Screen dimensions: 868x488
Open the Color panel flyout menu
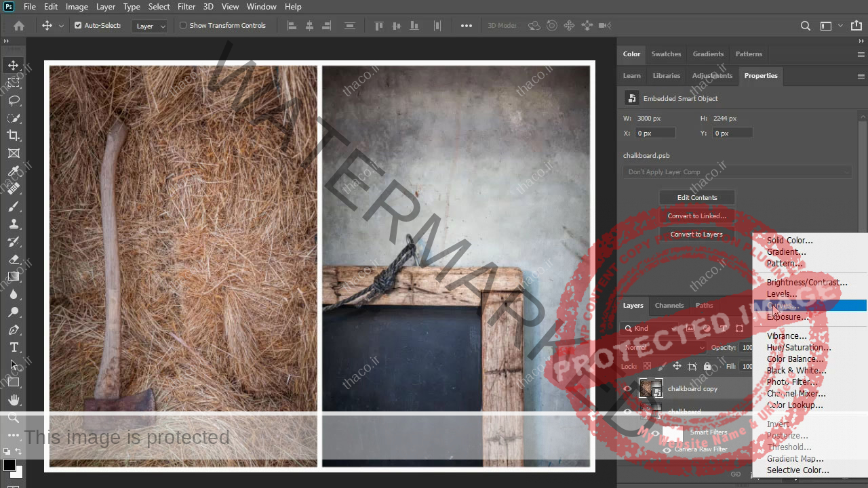tap(861, 54)
